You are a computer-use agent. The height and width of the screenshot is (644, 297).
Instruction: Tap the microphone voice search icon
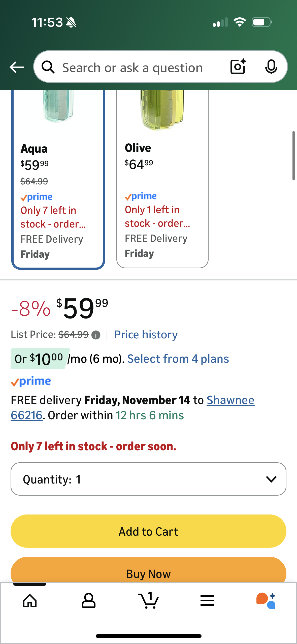[271, 67]
